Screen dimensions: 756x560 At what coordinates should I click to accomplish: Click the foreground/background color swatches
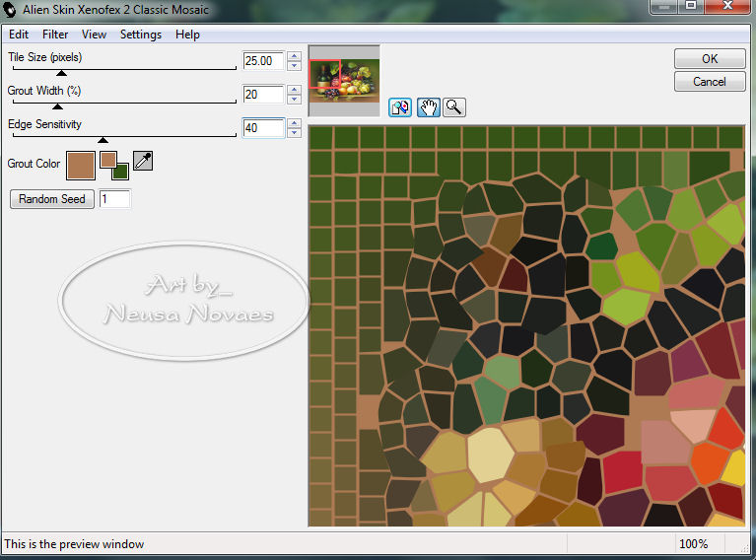click(x=114, y=166)
